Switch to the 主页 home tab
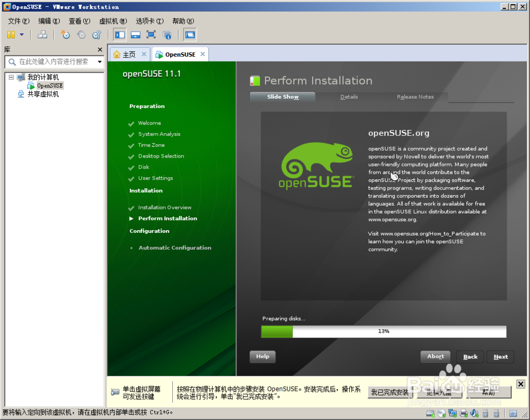The width and height of the screenshot is (530, 420). tap(129, 55)
